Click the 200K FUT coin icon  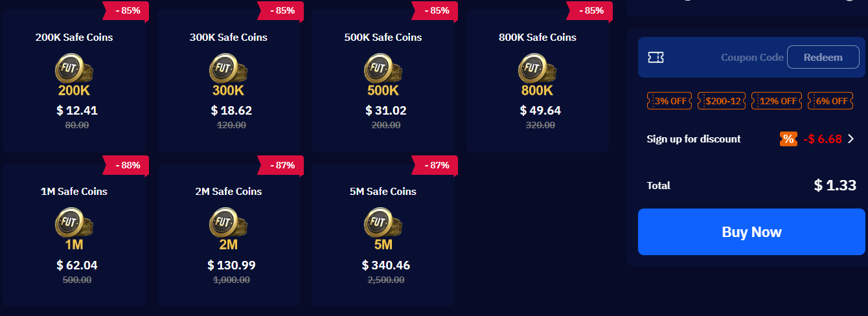pos(74,67)
